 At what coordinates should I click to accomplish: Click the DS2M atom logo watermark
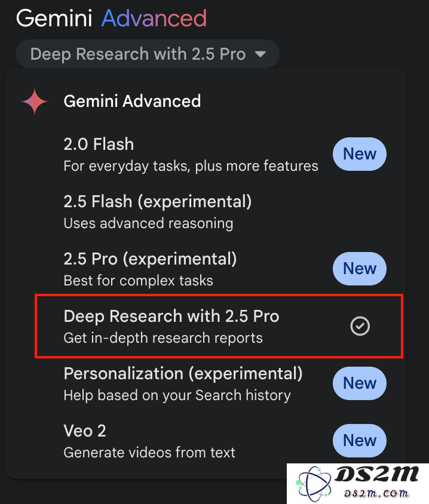coord(313,484)
